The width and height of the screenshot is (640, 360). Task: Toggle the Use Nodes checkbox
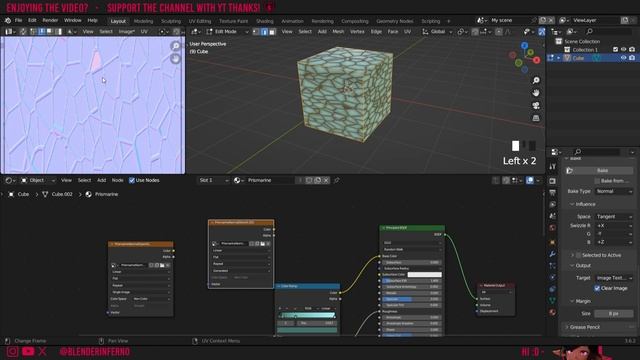[x=132, y=180]
